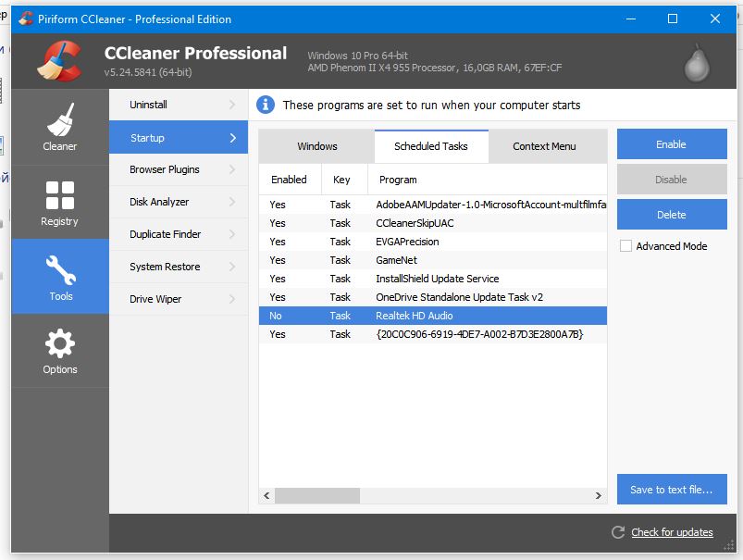Viewport: 743px width, 560px height.
Task: Open the Cleaner broom section
Action: tap(60, 127)
